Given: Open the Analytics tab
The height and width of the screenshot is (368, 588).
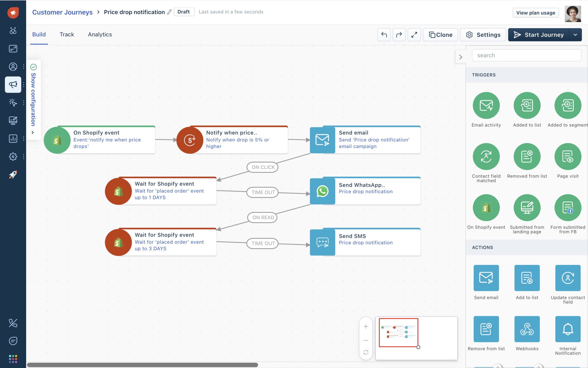Looking at the screenshot, I should [100, 34].
